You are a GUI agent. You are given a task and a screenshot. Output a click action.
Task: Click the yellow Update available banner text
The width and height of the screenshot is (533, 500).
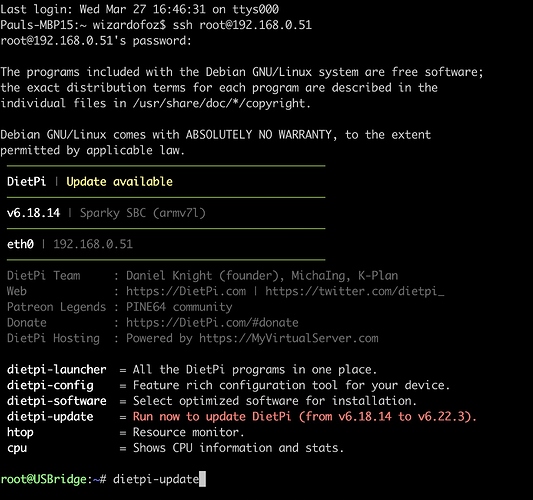click(x=119, y=182)
